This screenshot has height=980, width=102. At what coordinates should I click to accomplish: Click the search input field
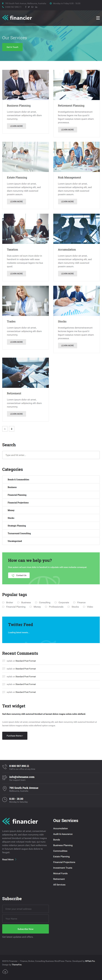click(x=51, y=455)
